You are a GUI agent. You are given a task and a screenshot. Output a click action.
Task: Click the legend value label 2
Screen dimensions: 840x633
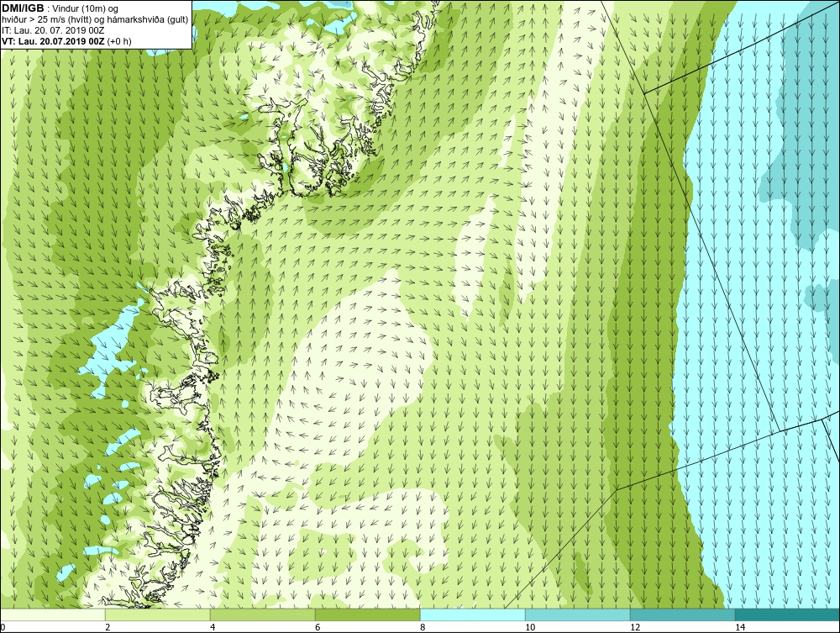[108, 627]
